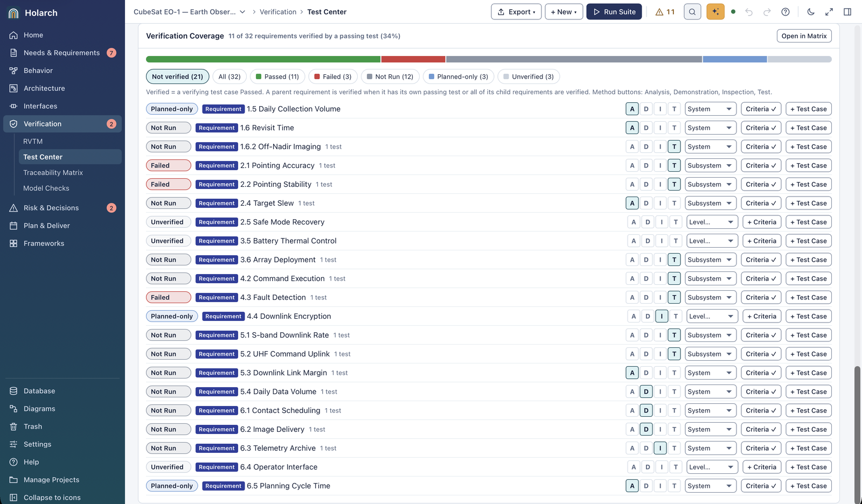Viewport: 862px width, 504px height.
Task: Open Trash in the sidebar
Action: point(62,426)
